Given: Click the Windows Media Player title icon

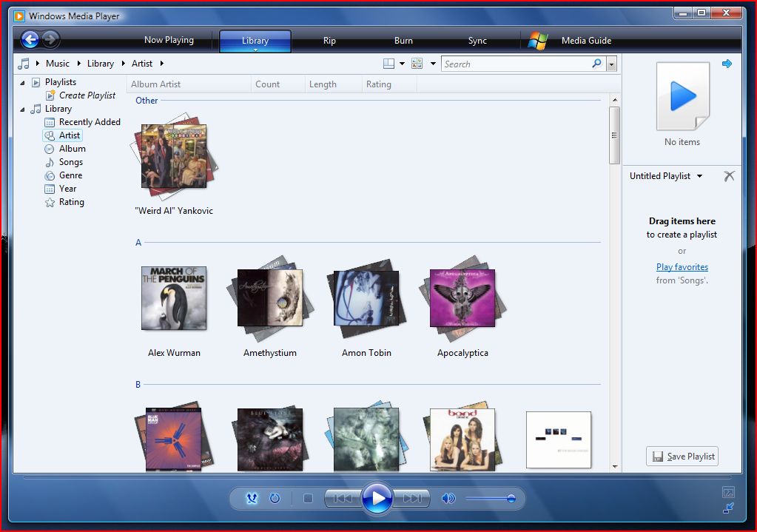Looking at the screenshot, I should [19, 16].
